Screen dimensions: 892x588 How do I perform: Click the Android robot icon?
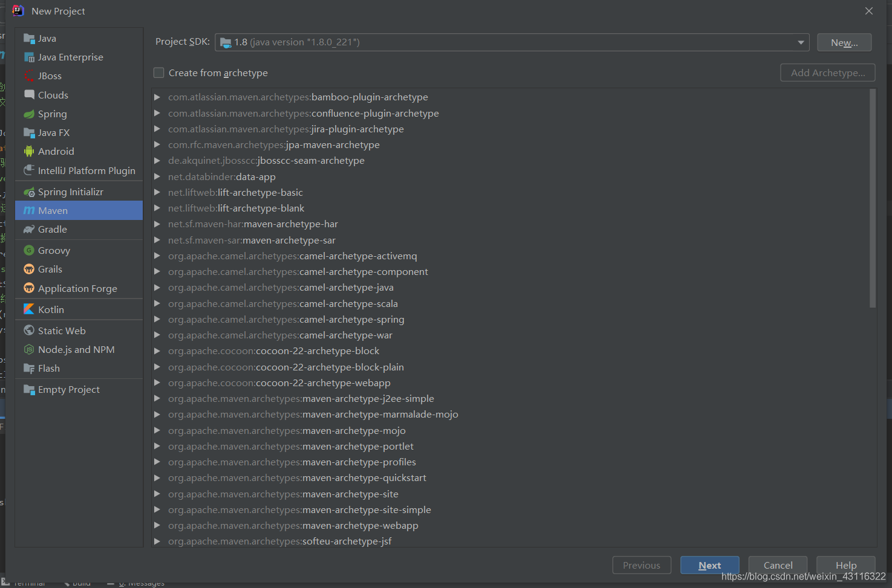[29, 152]
